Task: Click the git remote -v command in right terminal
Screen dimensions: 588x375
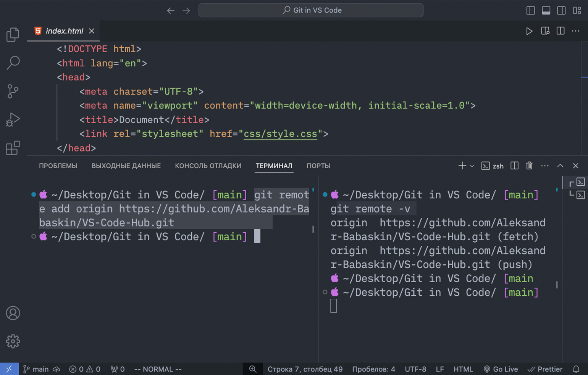Action: click(370, 209)
